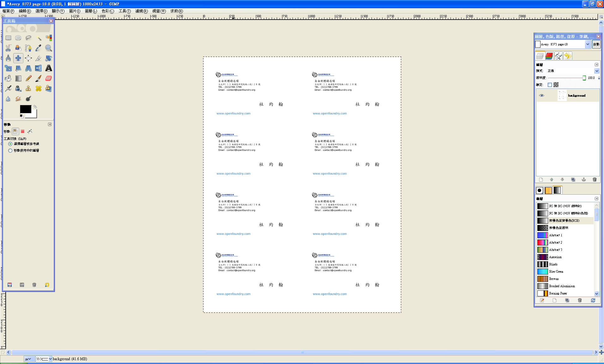This screenshot has width=604, height=364.
Task: Open layers panel configuration menu arrow
Action: point(596,64)
